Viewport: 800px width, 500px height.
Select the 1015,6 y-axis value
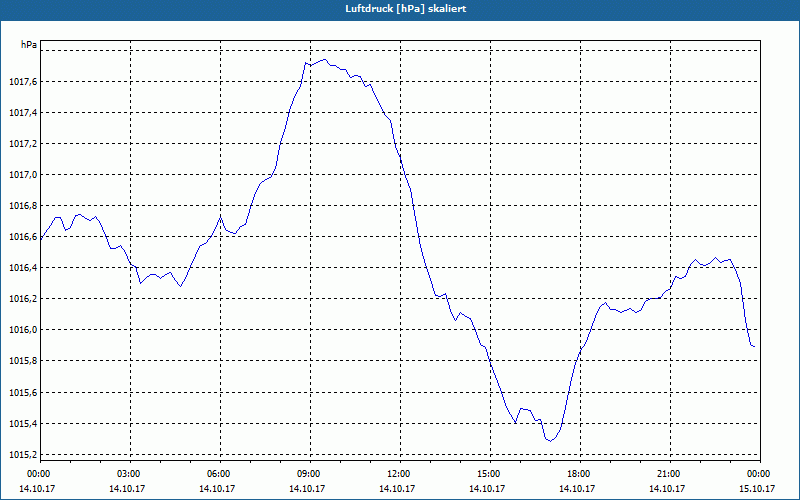[x=23, y=393]
